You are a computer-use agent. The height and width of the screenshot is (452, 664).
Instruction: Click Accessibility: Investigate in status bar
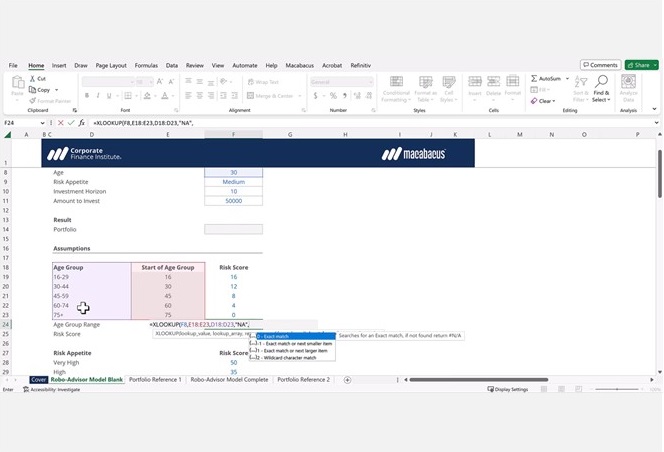[x=52, y=389]
